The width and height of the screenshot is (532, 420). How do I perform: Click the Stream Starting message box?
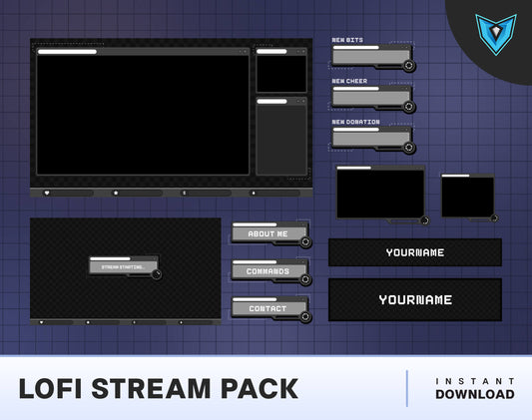click(124, 266)
